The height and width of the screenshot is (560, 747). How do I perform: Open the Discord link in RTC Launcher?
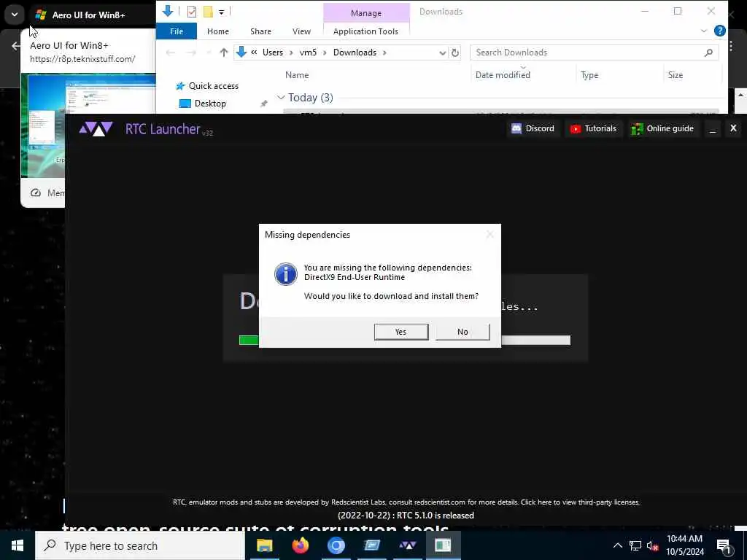(533, 128)
